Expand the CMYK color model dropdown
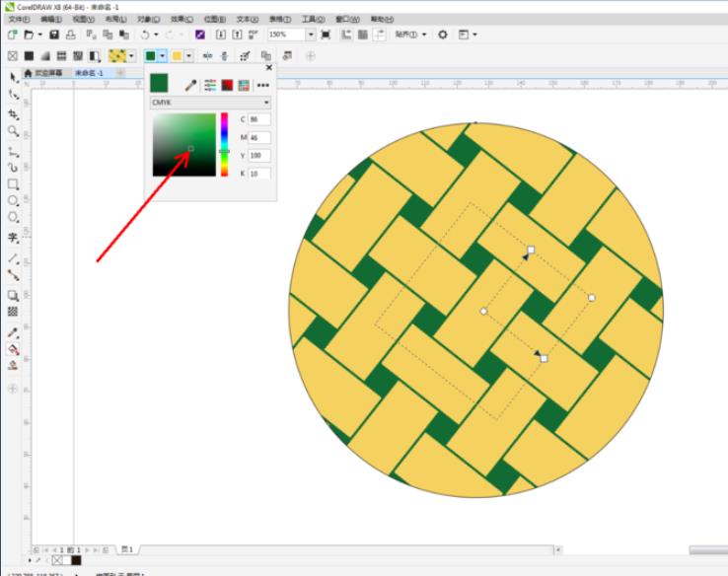 click(x=266, y=102)
